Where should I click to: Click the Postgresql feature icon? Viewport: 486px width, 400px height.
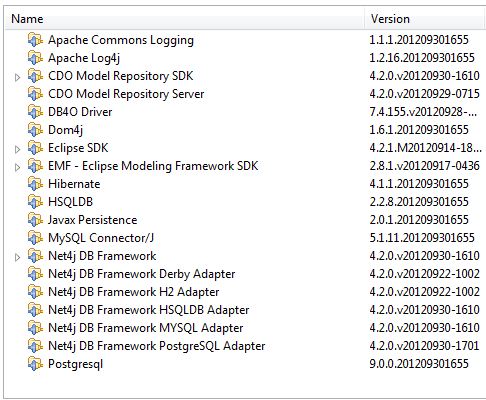click(x=35, y=364)
